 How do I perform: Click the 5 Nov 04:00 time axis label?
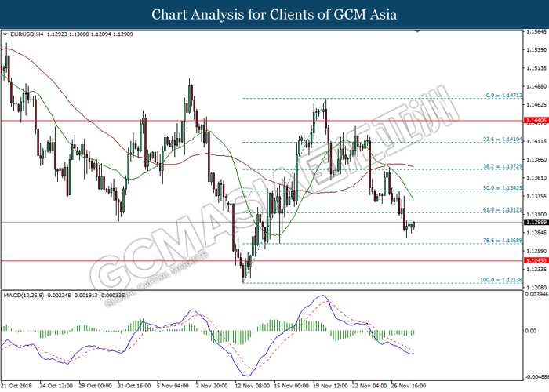point(173,386)
